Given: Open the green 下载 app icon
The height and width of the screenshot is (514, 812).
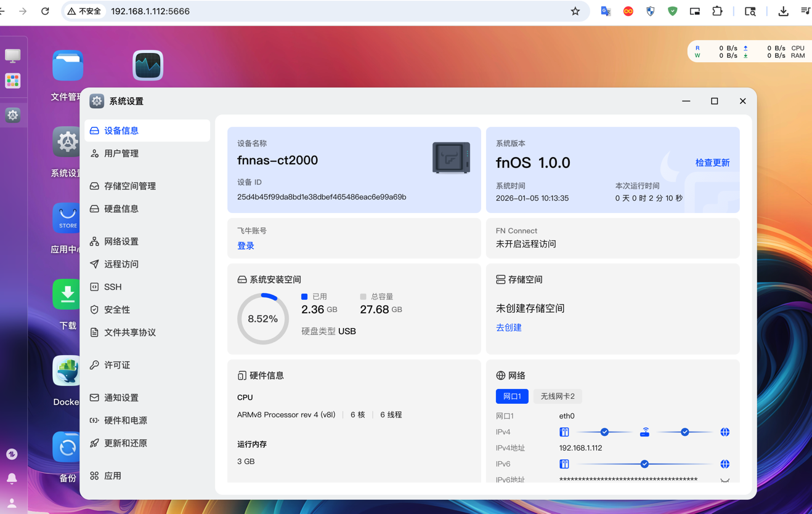Looking at the screenshot, I should [67, 295].
